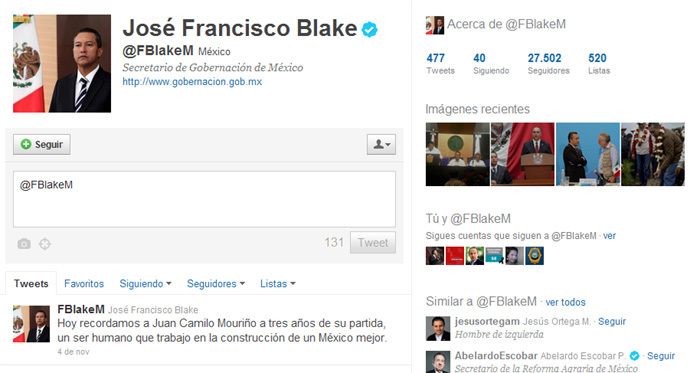This screenshot has width=700, height=373.
Task: Click into the @FBlakeM tweet text box
Action: [x=204, y=199]
